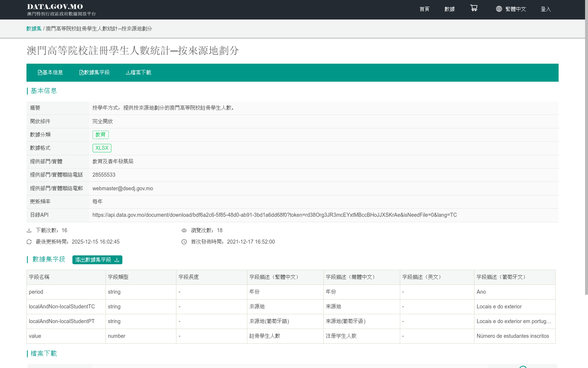588x368 pixels.
Task: Click the 數據集 breadcrumb link
Action: (x=34, y=28)
